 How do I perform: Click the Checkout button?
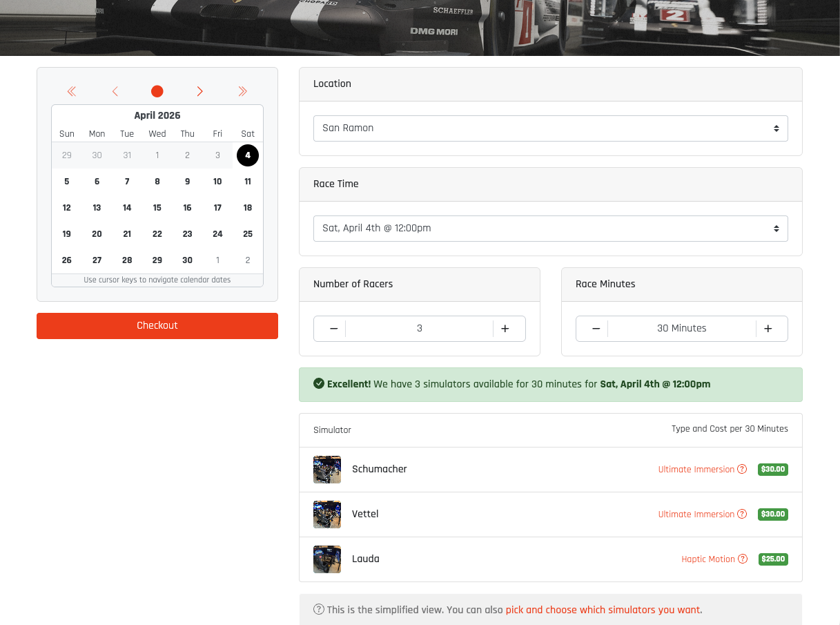coord(157,326)
